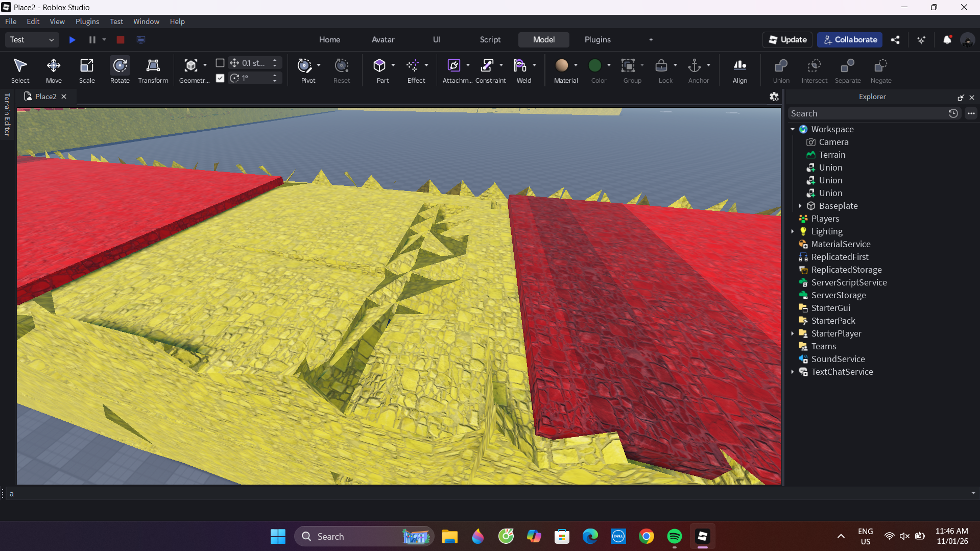Focus the Explorer search field

point(867,113)
